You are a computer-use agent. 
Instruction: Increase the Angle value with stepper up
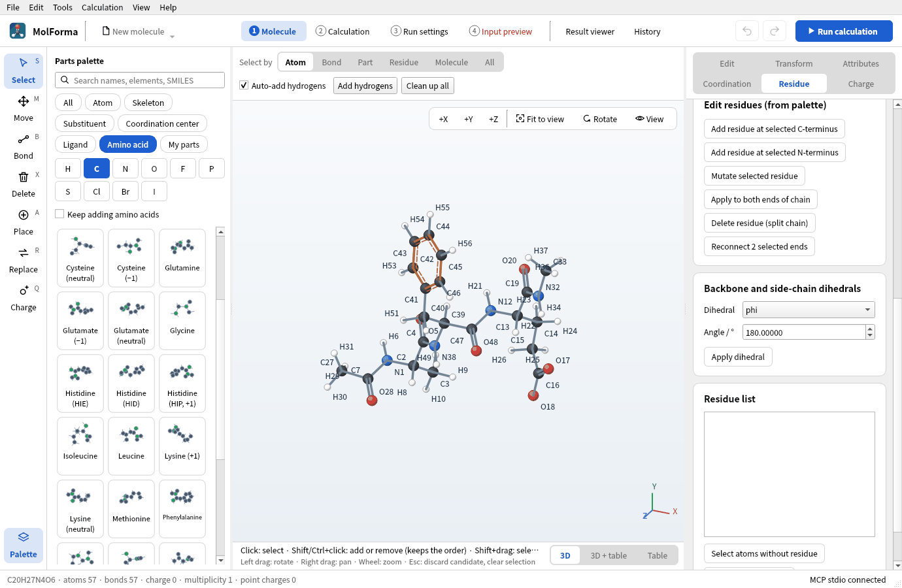coord(870,329)
